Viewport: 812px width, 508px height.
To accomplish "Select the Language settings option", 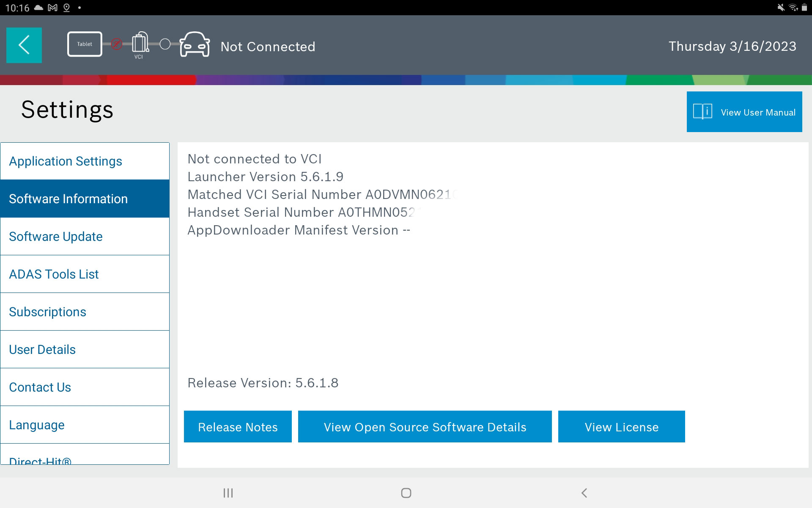I will pyautogui.click(x=85, y=424).
